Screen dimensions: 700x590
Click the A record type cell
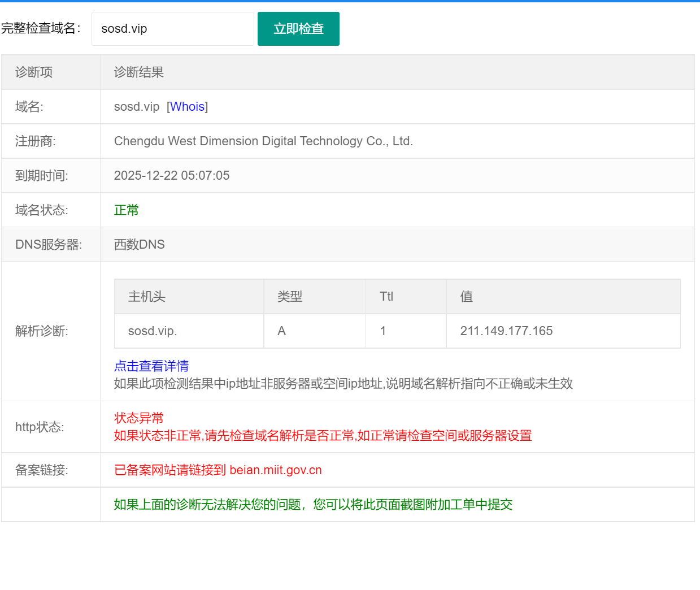(282, 331)
